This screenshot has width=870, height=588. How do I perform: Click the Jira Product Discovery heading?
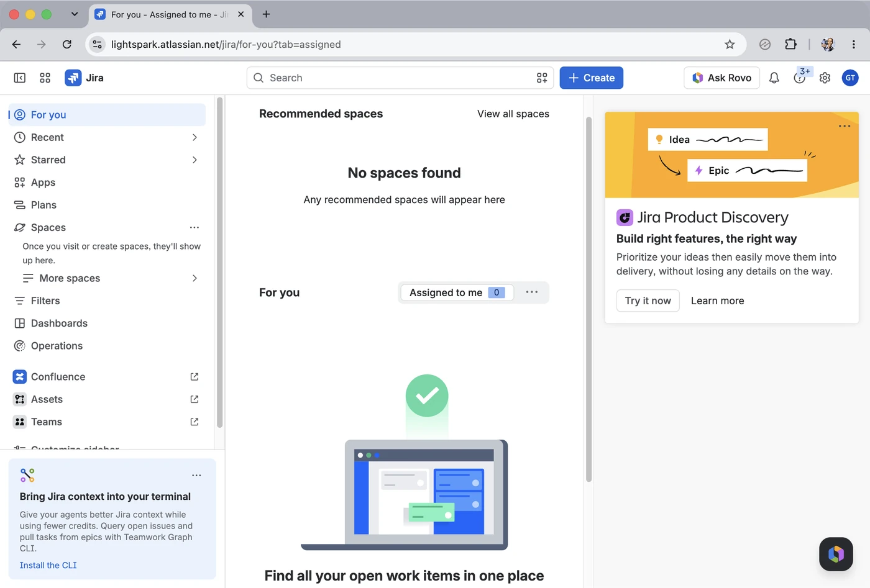713,217
